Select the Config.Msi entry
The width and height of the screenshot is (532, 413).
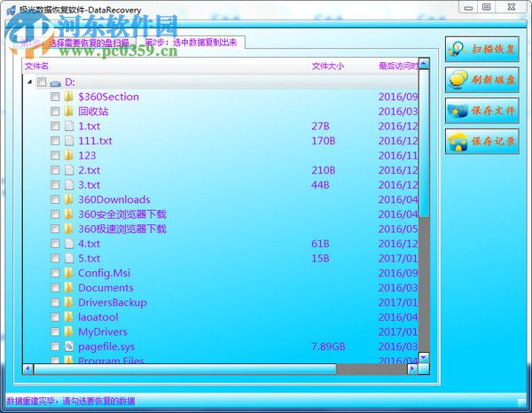(x=104, y=273)
